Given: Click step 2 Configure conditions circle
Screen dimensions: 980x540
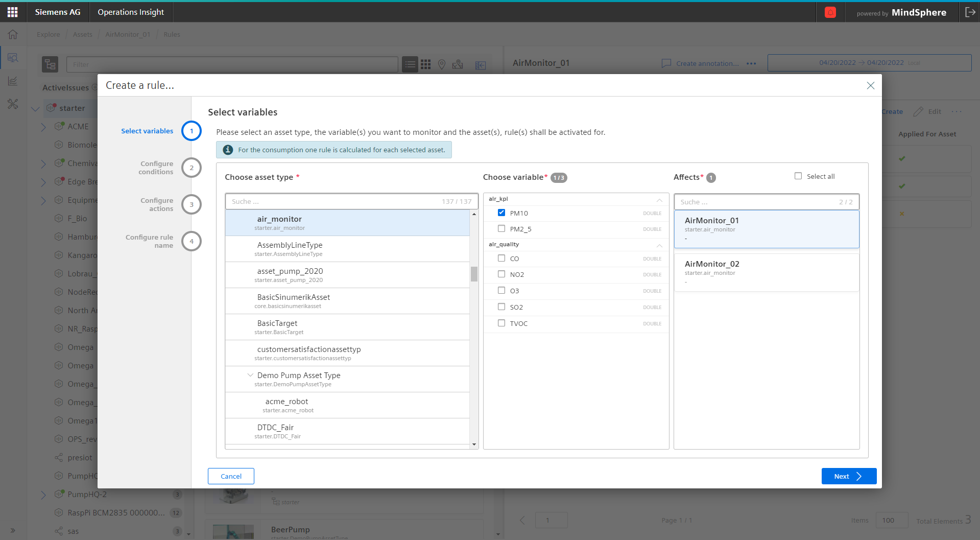Looking at the screenshot, I should (192, 168).
